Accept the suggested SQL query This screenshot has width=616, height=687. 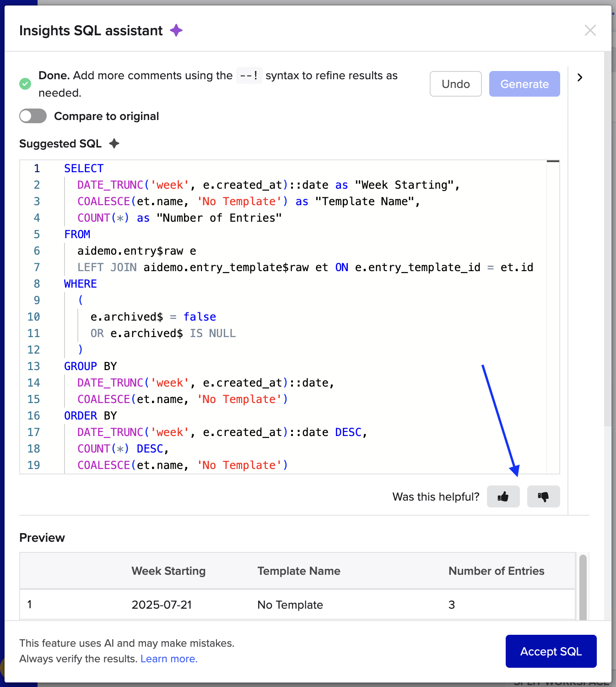click(x=551, y=651)
